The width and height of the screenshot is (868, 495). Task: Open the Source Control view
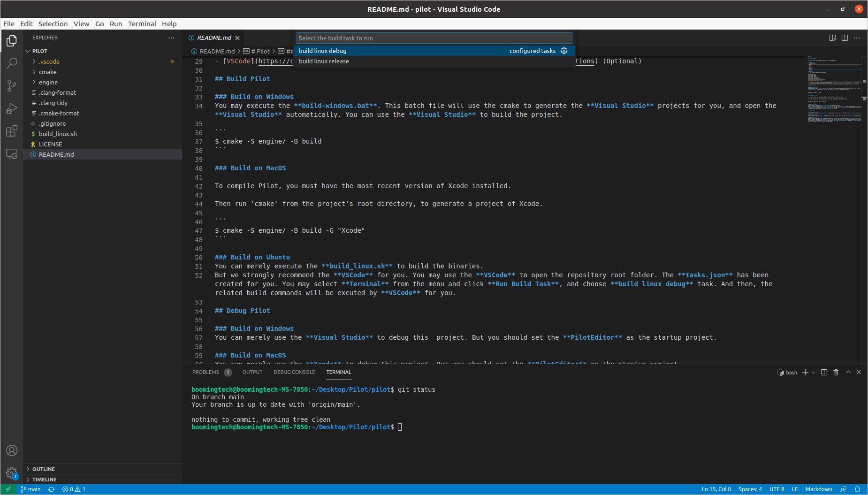pos(12,85)
